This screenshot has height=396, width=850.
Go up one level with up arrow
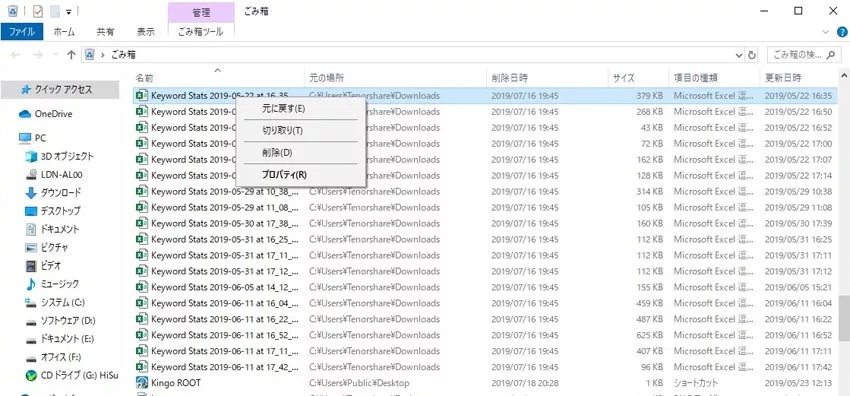point(71,55)
